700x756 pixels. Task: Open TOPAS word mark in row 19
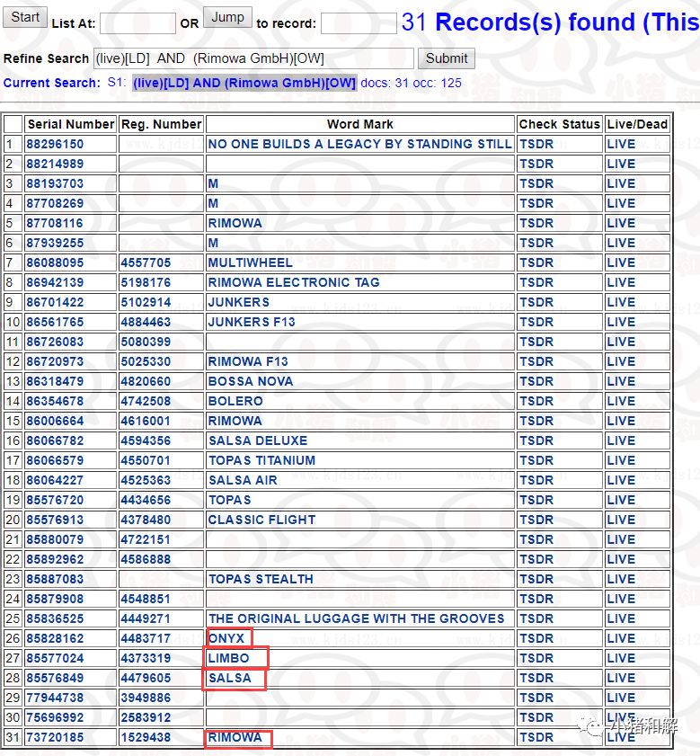pyautogui.click(x=229, y=500)
